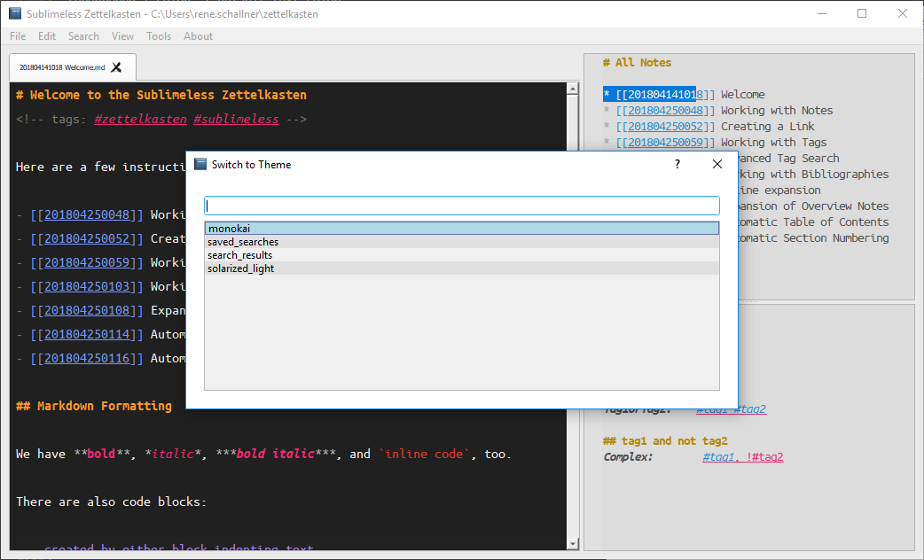924x560 pixels.
Task: Follow link 201804250103 in the editor
Action: point(87,286)
